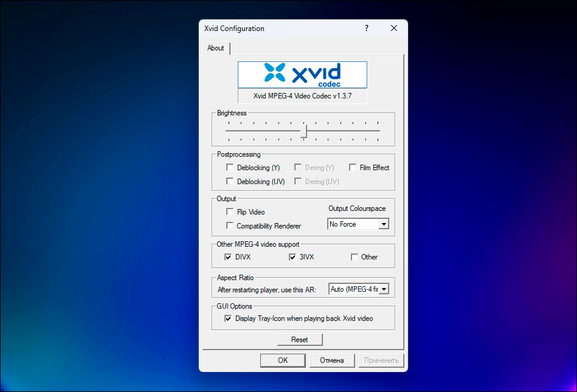
Task: Open the Aspect Ratio Auto dropdown
Action: click(x=359, y=289)
